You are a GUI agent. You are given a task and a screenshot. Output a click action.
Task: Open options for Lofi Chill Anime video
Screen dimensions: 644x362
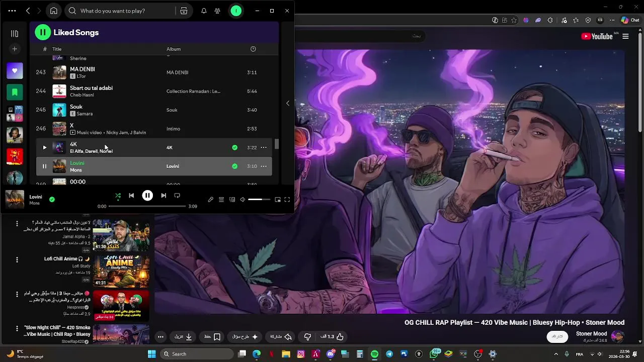(x=17, y=260)
